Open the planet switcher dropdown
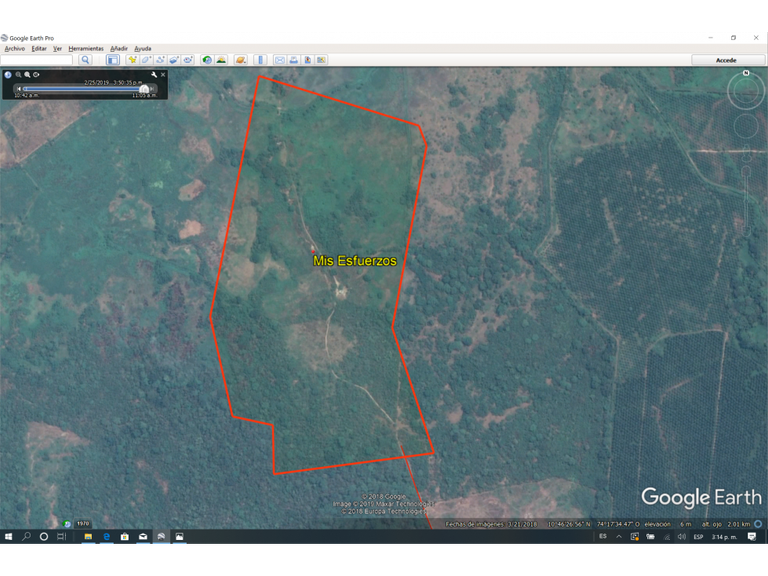This screenshot has width=768, height=576. (x=241, y=60)
